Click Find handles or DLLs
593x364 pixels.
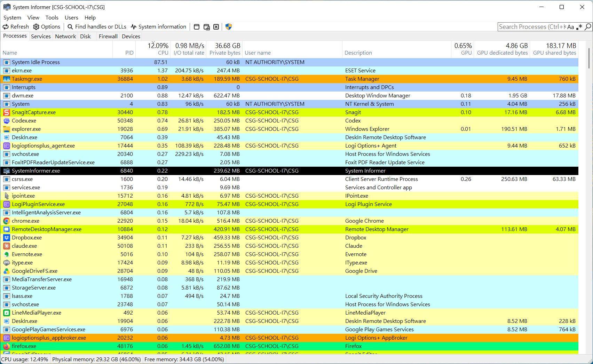pyautogui.click(x=97, y=27)
